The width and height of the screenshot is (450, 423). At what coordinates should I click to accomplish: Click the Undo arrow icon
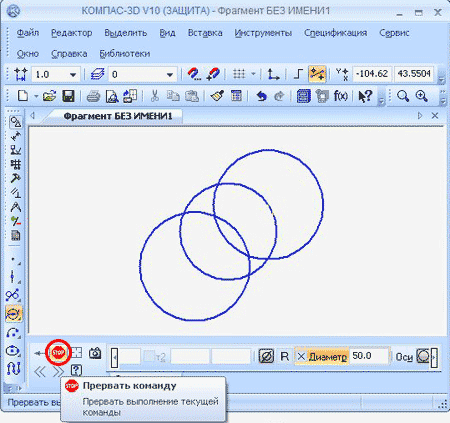pos(262,96)
